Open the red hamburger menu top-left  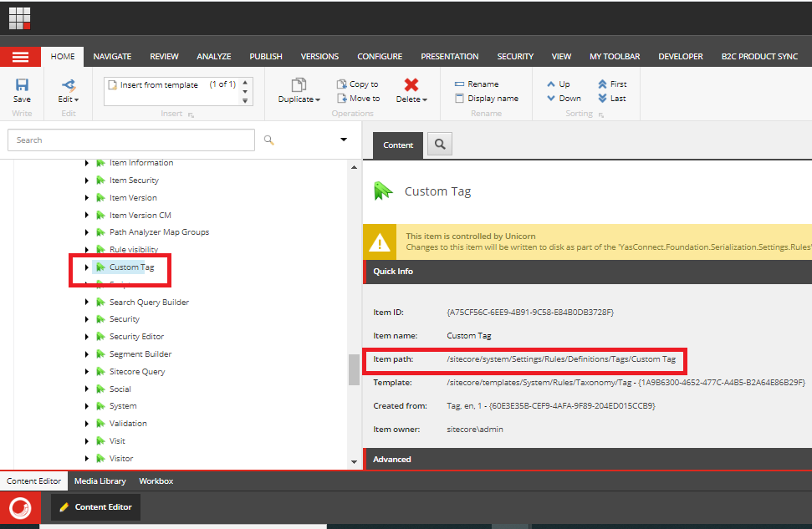(x=20, y=56)
